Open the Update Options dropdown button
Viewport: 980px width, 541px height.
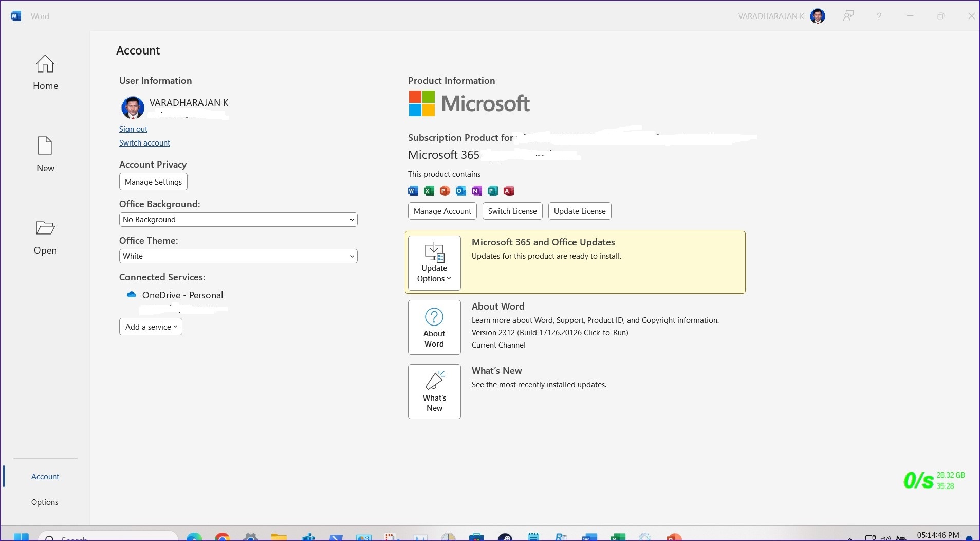click(434, 263)
